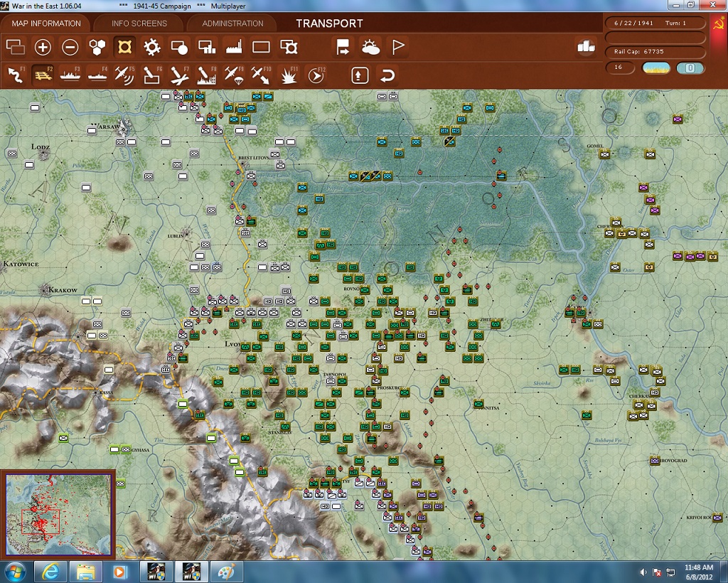Click the minimap in the corner
The width and height of the screenshot is (728, 583).
pos(58,513)
